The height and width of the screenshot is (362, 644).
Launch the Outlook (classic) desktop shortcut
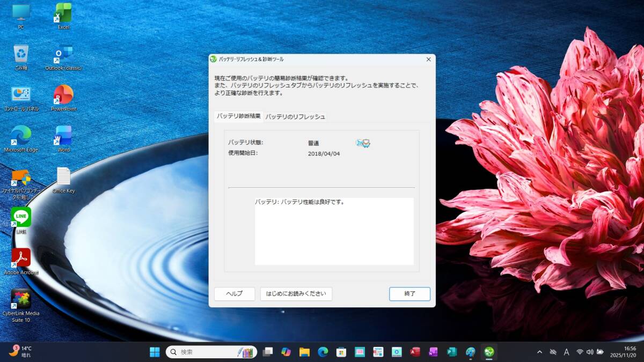tap(63, 57)
